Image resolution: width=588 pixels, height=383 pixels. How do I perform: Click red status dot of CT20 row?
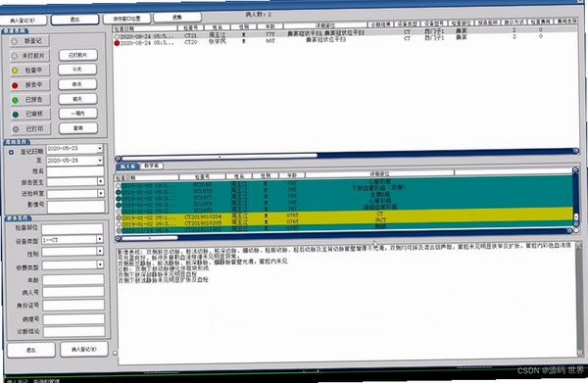pyautogui.click(x=117, y=43)
